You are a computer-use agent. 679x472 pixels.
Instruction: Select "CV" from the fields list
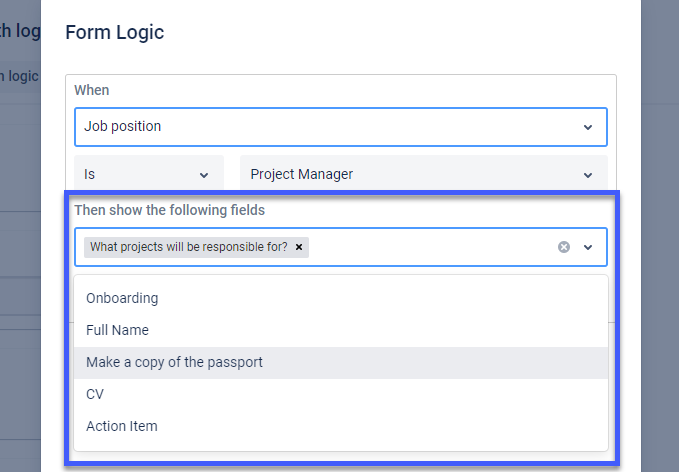[x=95, y=394]
